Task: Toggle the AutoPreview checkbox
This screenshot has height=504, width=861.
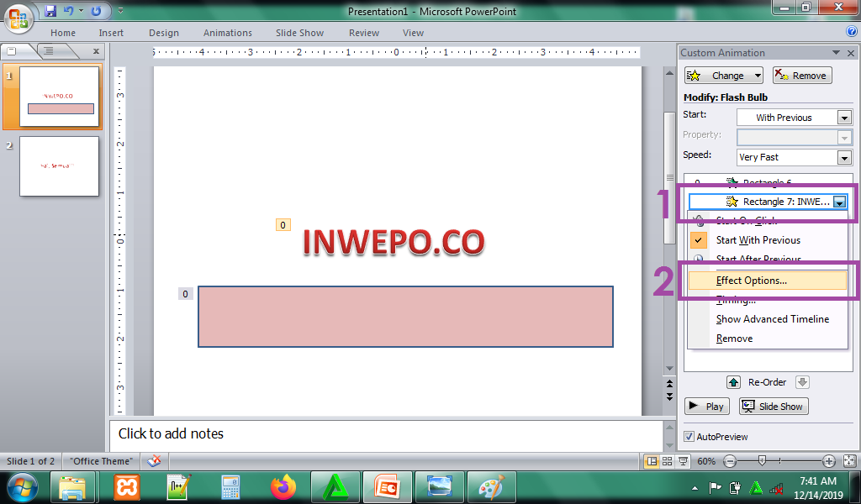Action: pyautogui.click(x=689, y=437)
